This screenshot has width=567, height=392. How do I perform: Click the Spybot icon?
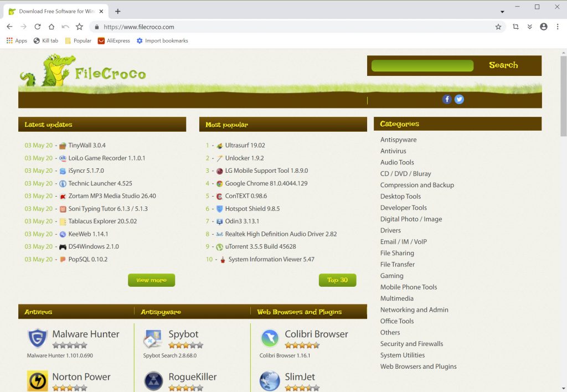tap(153, 338)
